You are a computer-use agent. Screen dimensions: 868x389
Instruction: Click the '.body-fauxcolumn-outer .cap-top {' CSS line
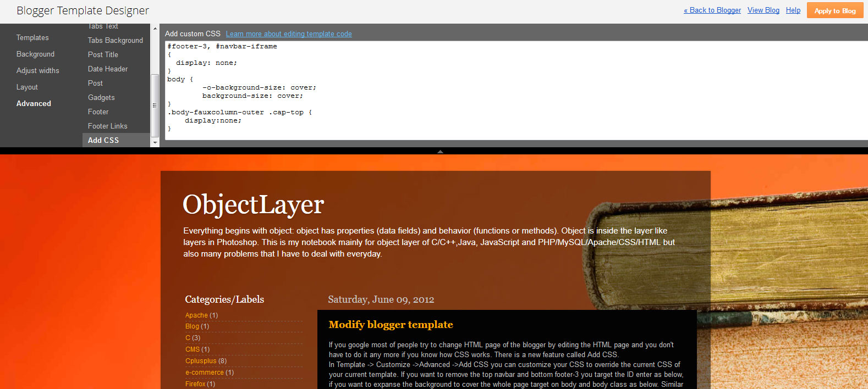(x=240, y=112)
